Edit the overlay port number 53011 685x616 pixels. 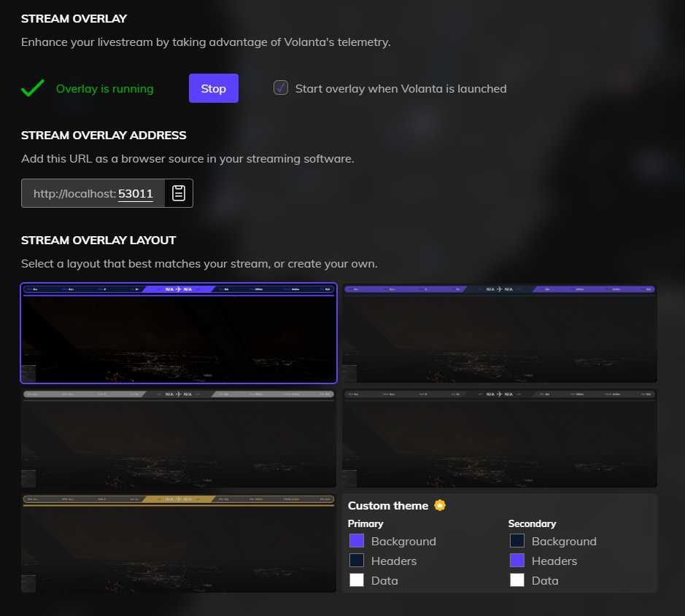(136, 193)
